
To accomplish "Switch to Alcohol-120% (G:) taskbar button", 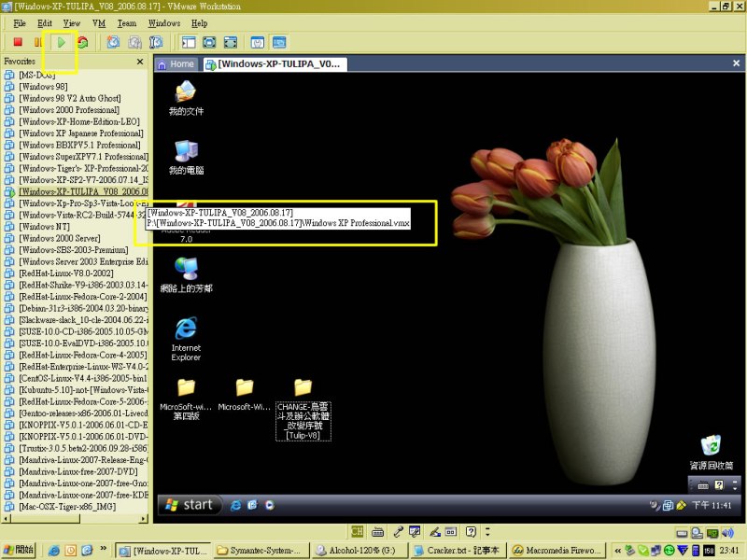I will point(359,551).
